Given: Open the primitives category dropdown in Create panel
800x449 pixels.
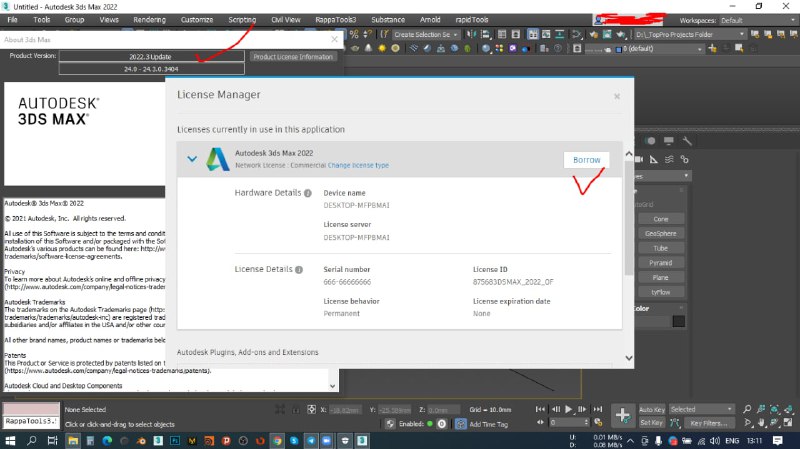Looking at the screenshot, I should (662, 176).
